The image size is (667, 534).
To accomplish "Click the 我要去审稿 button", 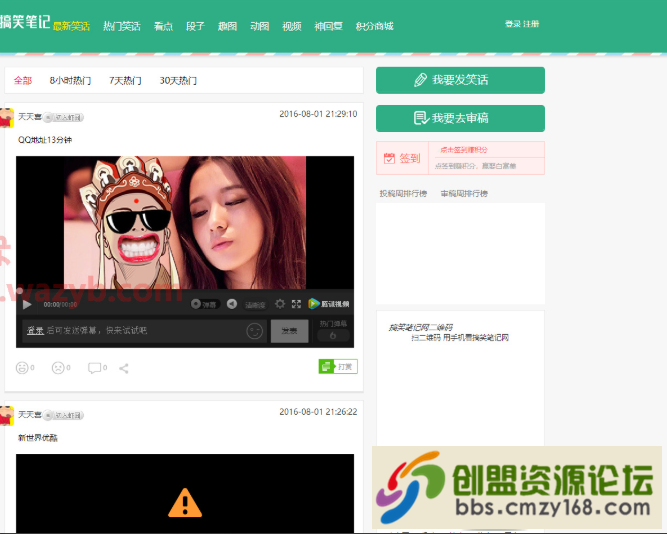I will (460, 118).
